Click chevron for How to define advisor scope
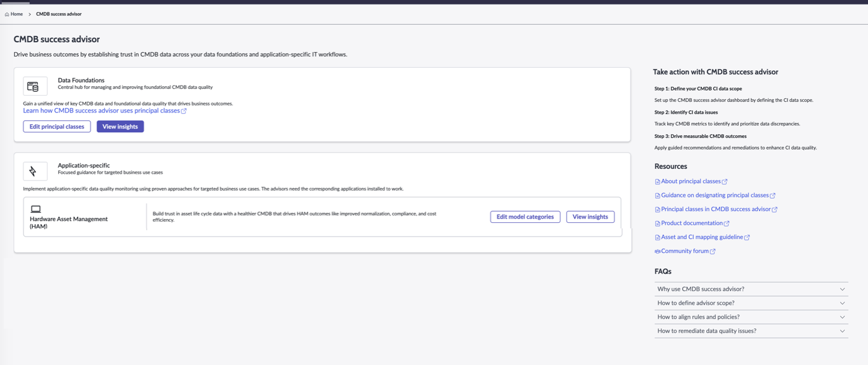The height and width of the screenshot is (365, 868). pos(842,303)
